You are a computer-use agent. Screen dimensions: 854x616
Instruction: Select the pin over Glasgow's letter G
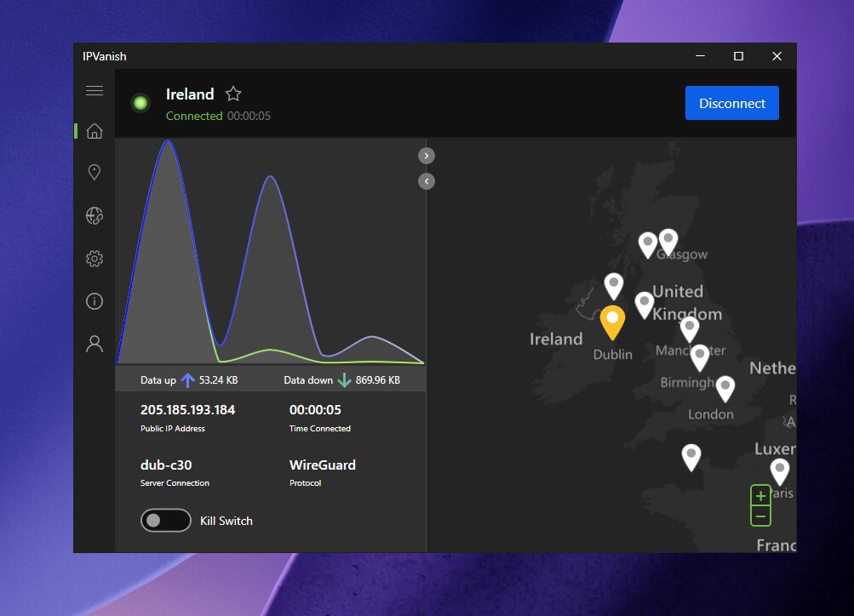[668, 242]
